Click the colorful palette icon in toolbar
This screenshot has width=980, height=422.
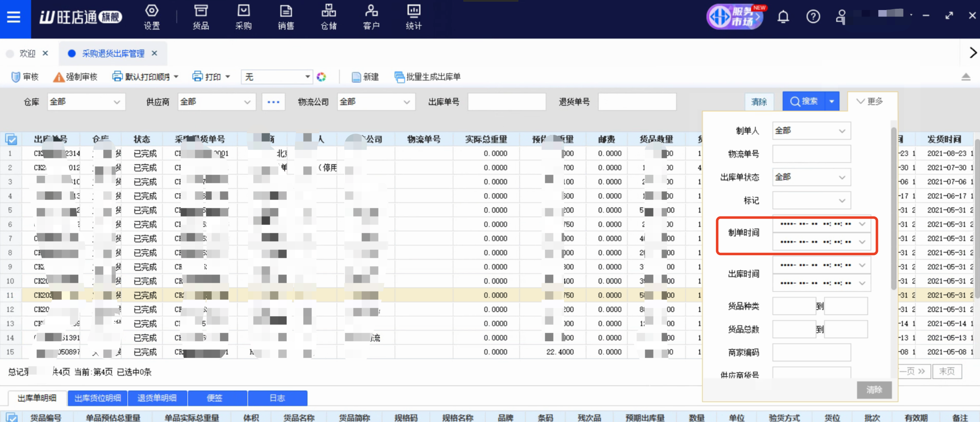click(x=321, y=77)
